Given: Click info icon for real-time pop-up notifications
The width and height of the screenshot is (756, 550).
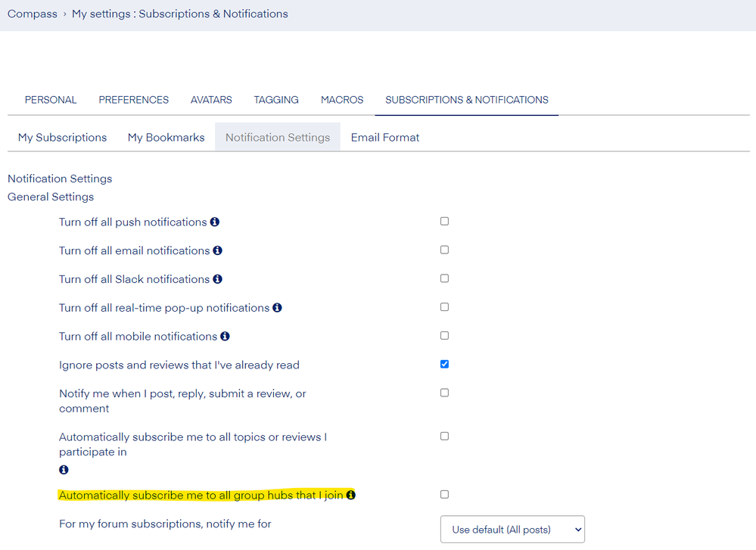Looking at the screenshot, I should pyautogui.click(x=277, y=308).
